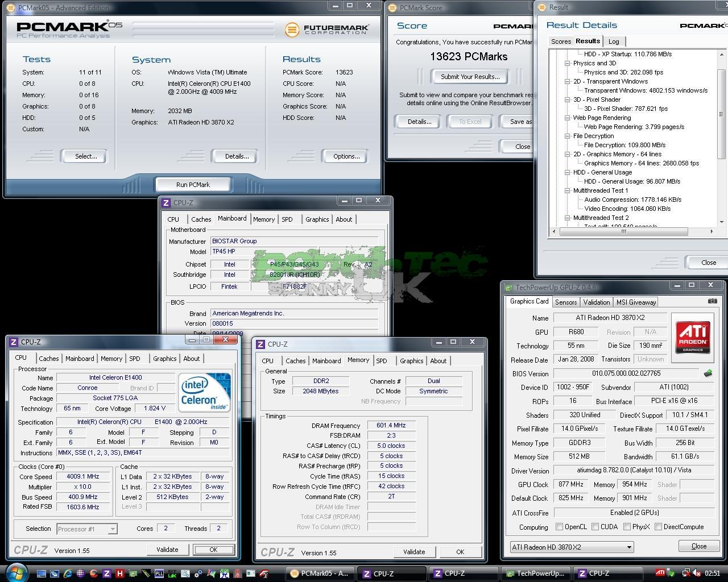Collapse the HDD - General Usage node
Image resolution: width=728 pixels, height=582 pixels.
click(568, 172)
